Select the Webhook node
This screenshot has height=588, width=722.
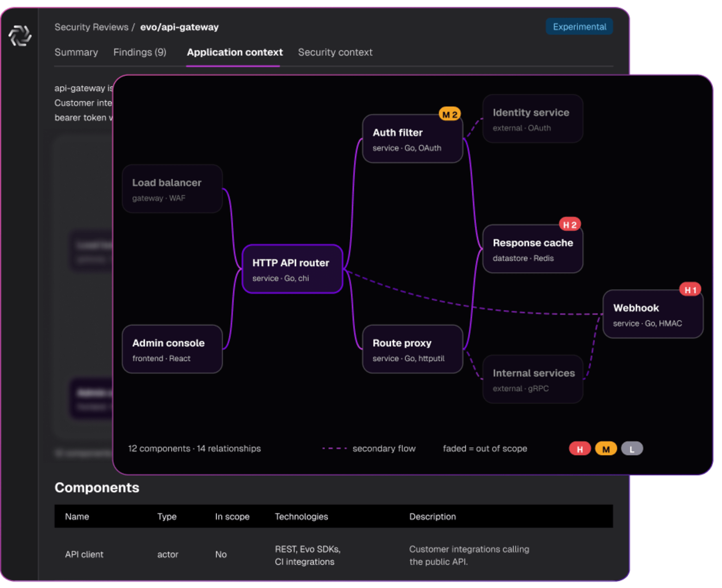point(653,314)
